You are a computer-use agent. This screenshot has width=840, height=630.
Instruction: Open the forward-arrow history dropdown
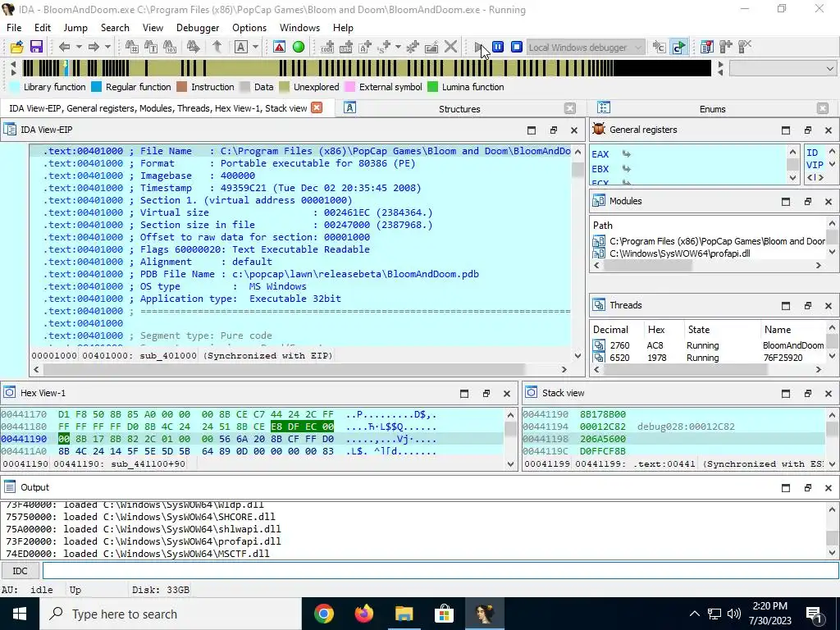(107, 47)
